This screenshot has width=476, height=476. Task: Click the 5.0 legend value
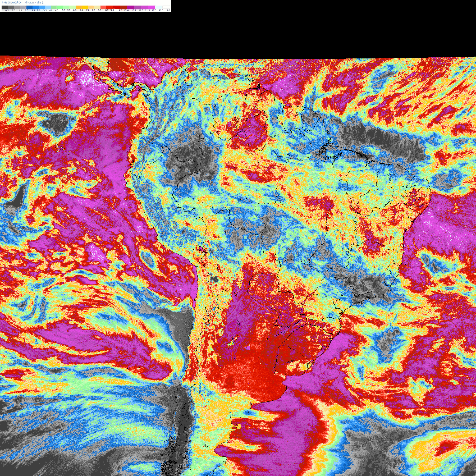[63, 10]
